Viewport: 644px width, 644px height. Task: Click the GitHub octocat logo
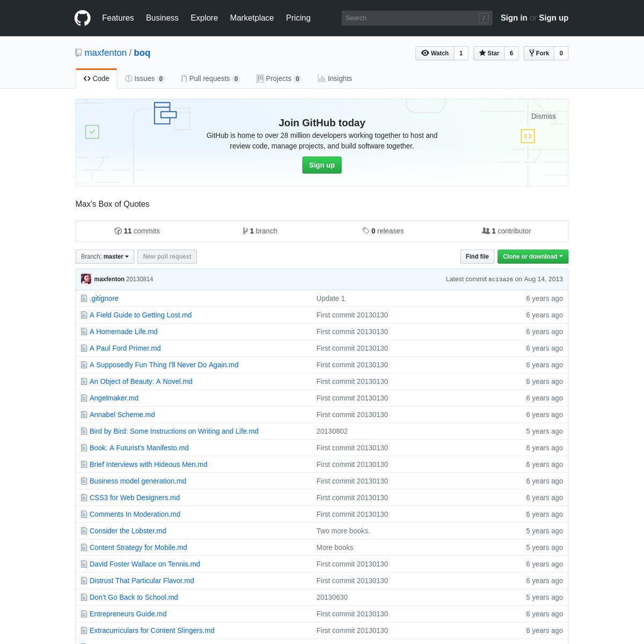click(x=83, y=18)
